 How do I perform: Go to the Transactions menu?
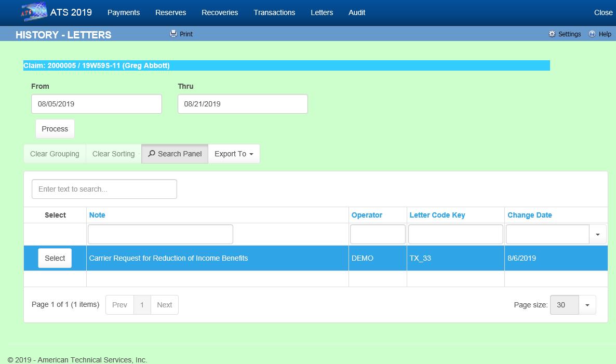tap(274, 12)
